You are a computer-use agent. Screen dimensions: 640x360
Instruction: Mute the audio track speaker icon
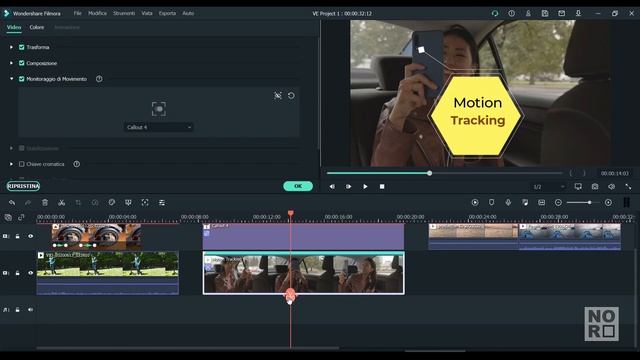point(31,310)
